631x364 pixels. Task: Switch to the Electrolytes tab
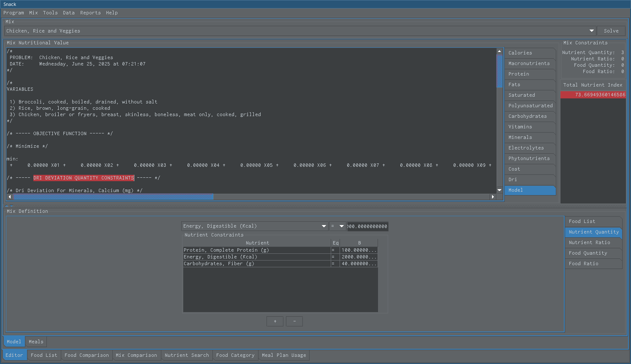[530, 148]
